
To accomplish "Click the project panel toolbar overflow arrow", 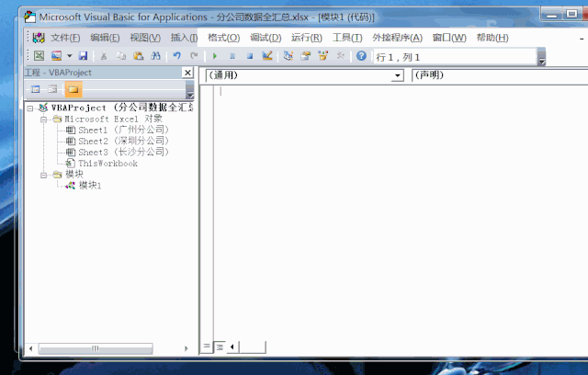I will [190, 90].
